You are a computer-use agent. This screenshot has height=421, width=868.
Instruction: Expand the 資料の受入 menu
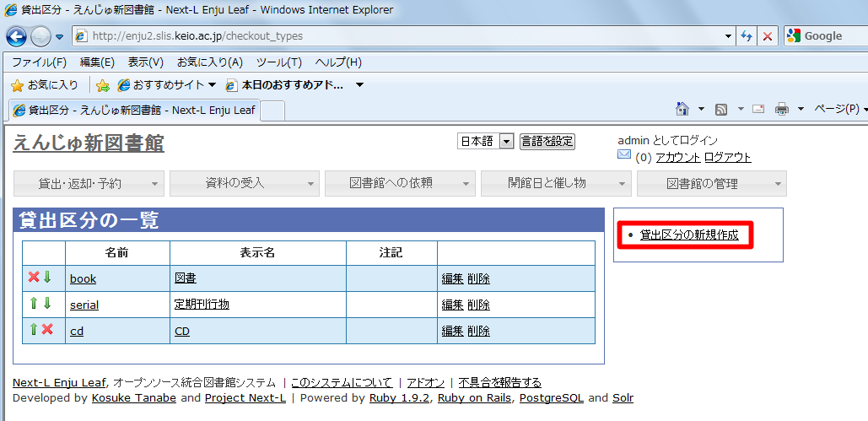pyautogui.click(x=245, y=183)
